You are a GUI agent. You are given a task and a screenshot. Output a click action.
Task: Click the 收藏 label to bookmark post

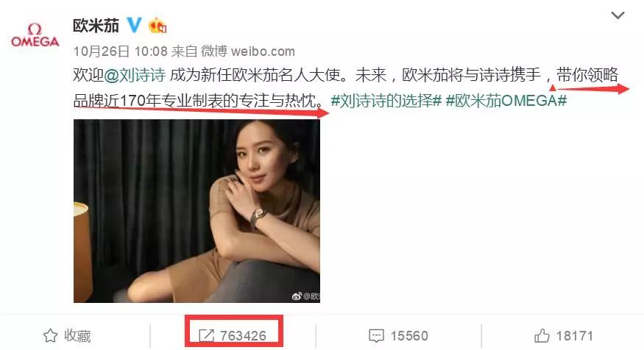pyautogui.click(x=77, y=335)
